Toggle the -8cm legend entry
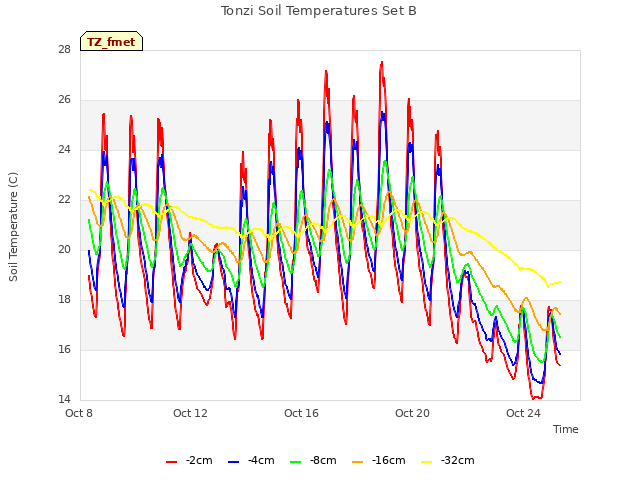The width and height of the screenshot is (640, 480). point(313,460)
